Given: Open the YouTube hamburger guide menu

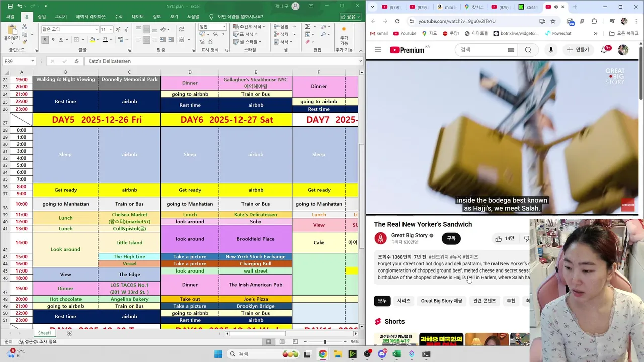Looking at the screenshot, I should pos(378,50).
